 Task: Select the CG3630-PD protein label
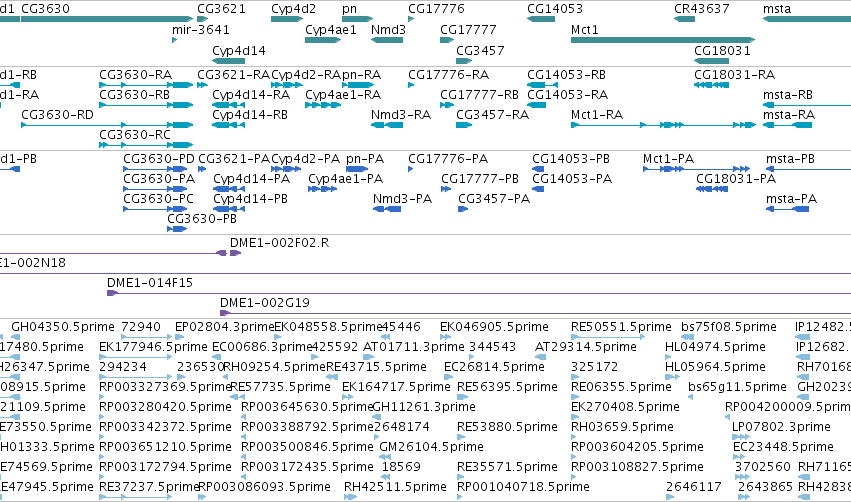(x=158, y=158)
